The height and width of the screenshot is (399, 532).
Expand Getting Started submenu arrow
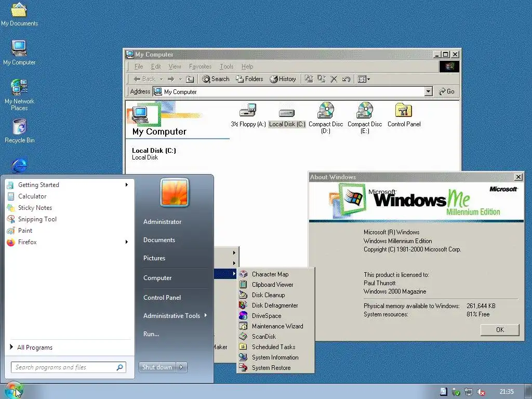127,184
